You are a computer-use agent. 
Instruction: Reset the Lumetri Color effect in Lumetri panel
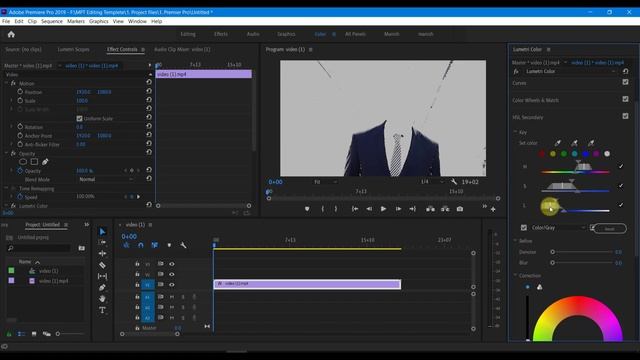625,71
